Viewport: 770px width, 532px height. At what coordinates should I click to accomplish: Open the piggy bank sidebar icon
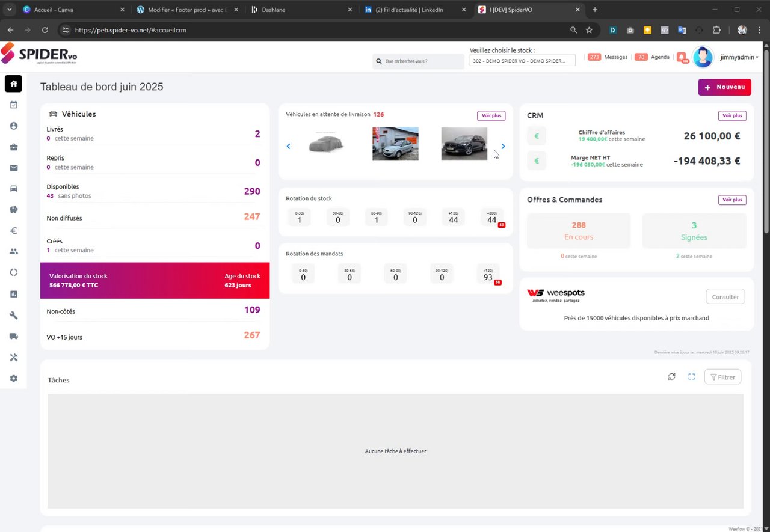[x=13, y=210]
